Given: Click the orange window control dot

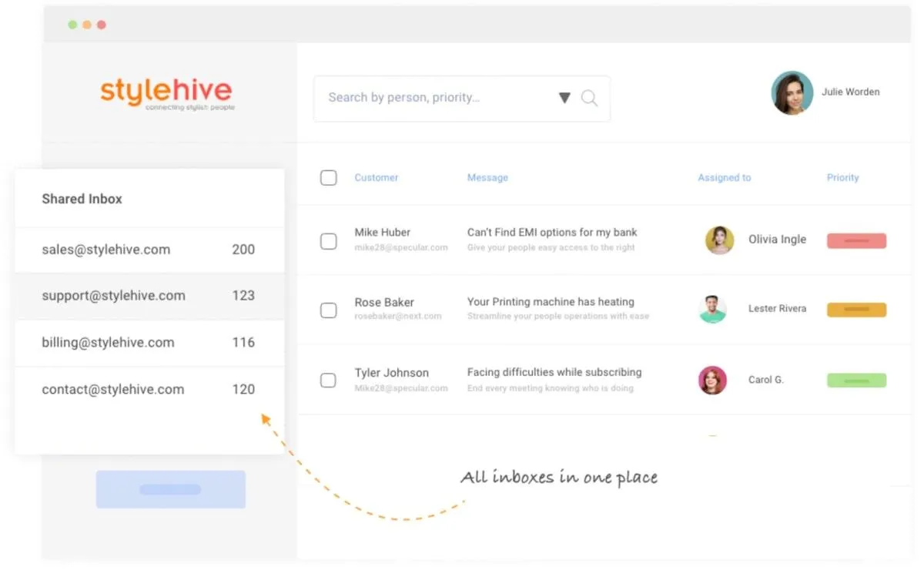Looking at the screenshot, I should tap(87, 25).
